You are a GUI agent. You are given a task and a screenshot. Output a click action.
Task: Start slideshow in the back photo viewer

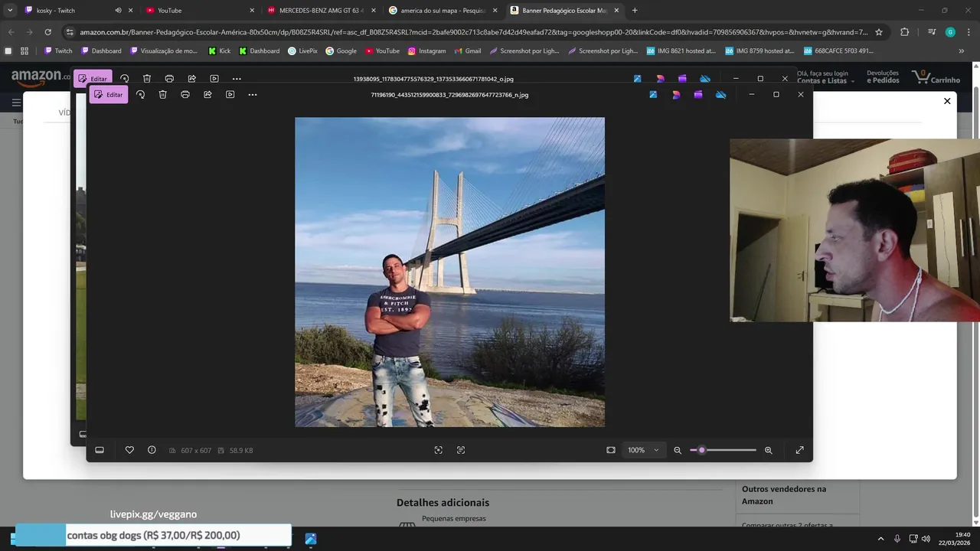214,79
